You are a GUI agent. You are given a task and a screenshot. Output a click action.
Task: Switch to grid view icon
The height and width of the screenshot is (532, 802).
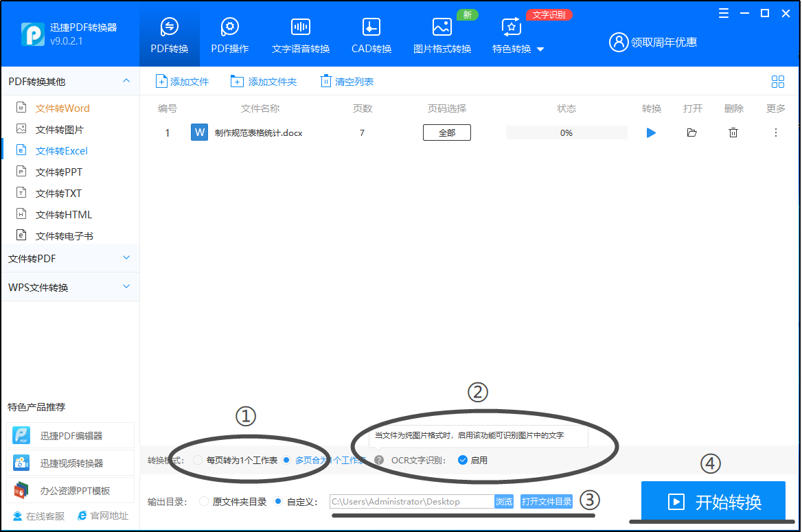click(x=777, y=81)
